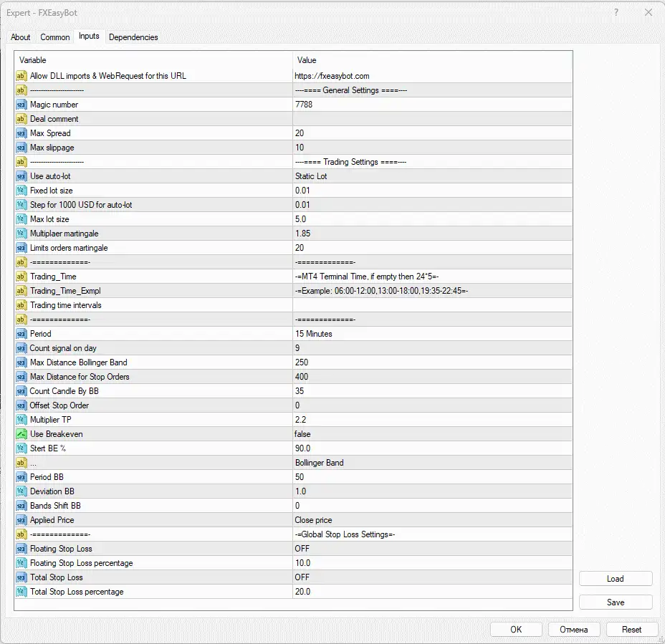The width and height of the screenshot is (665, 644).
Task: Click the icon beside Period BB
Action: 21,477
